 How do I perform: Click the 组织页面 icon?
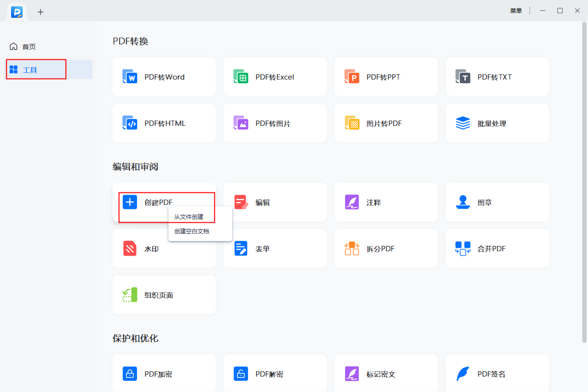(130, 295)
